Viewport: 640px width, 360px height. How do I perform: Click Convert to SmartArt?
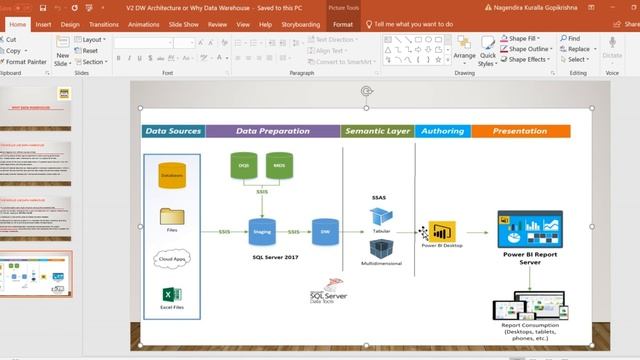(x=341, y=62)
